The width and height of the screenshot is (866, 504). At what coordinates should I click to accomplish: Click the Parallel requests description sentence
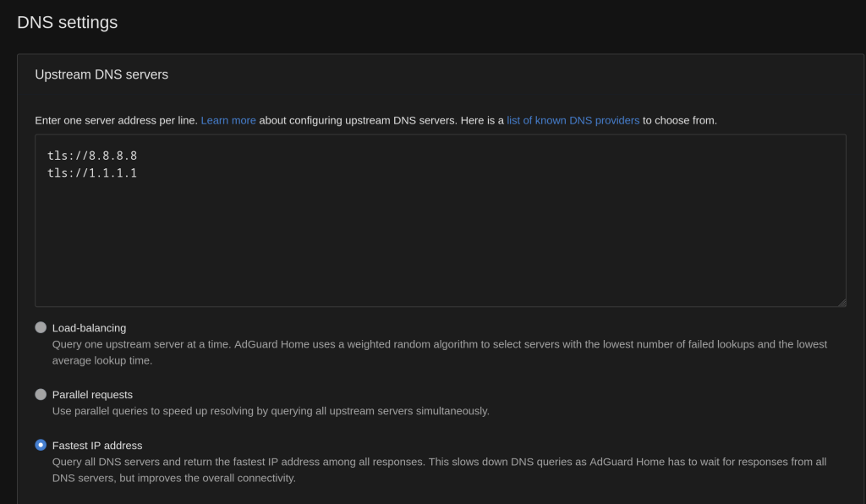[271, 411]
